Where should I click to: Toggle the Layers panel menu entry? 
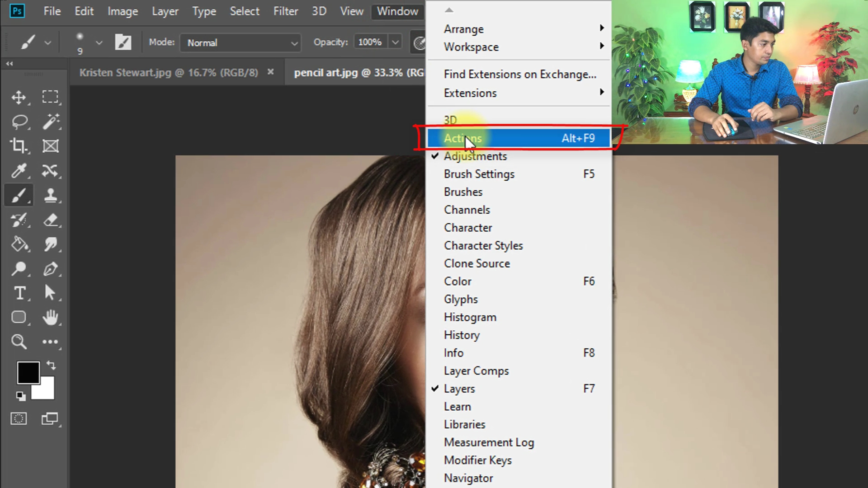tap(459, 389)
